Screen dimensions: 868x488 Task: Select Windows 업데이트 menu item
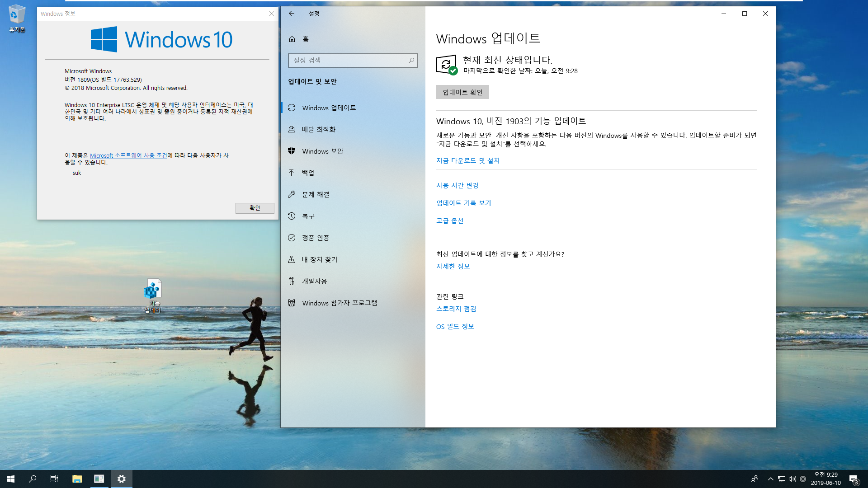pos(353,108)
